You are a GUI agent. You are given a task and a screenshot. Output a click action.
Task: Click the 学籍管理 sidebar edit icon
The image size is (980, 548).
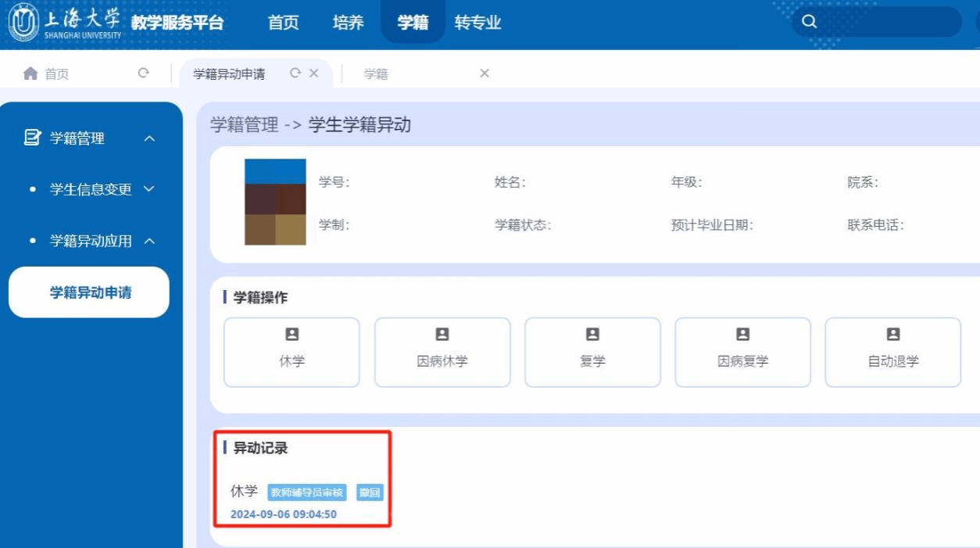tap(32, 138)
